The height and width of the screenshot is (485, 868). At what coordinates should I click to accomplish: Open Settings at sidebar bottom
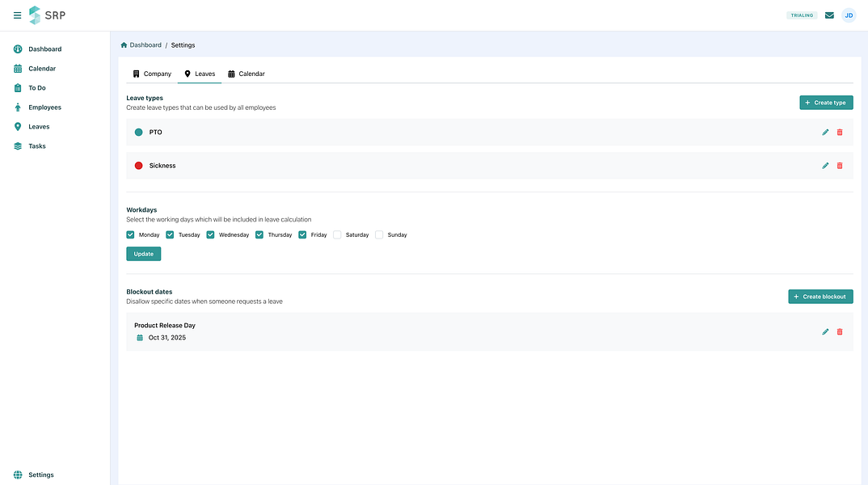(x=34, y=475)
